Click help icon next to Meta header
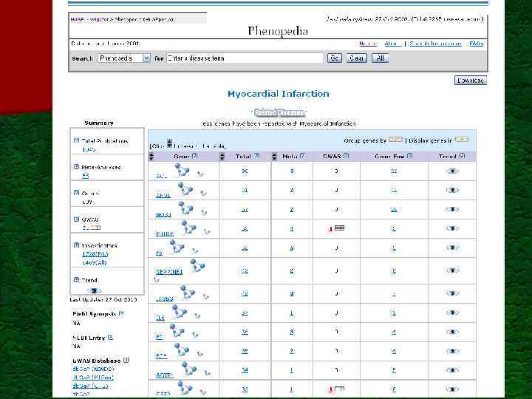 [x=302, y=156]
